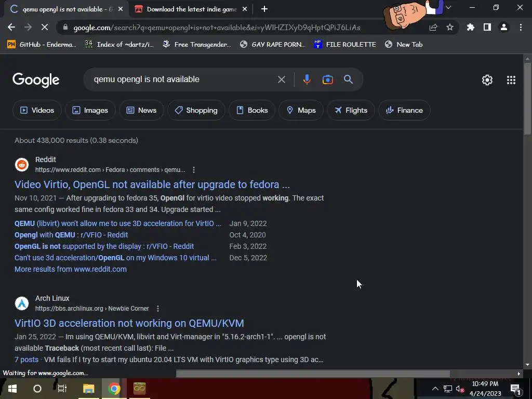The height and width of the screenshot is (399, 532).
Task: Open the tab search dropdown arrow
Action: pyautogui.click(x=448, y=7)
